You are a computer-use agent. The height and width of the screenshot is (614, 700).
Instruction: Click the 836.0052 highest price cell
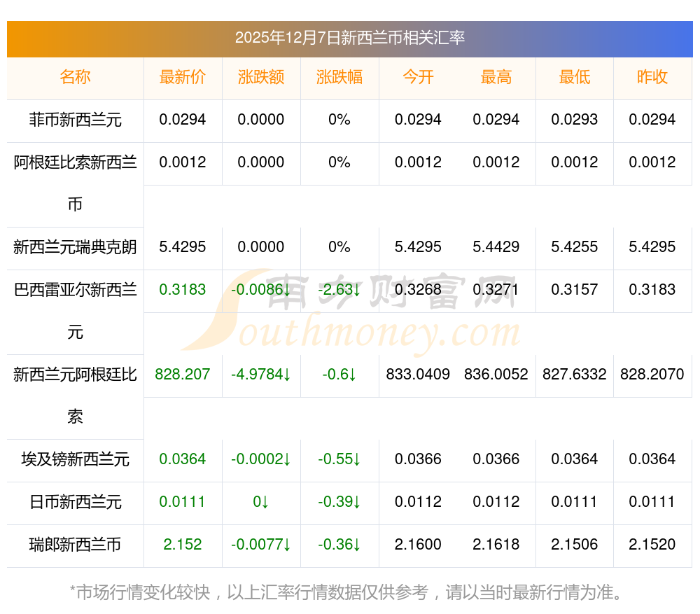point(496,375)
